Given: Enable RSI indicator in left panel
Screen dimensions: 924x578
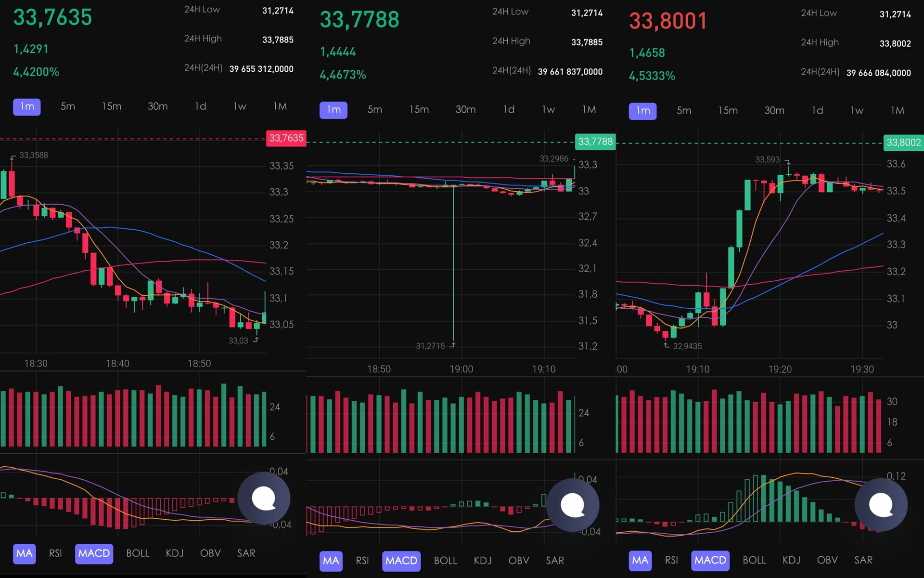Looking at the screenshot, I should tap(55, 553).
